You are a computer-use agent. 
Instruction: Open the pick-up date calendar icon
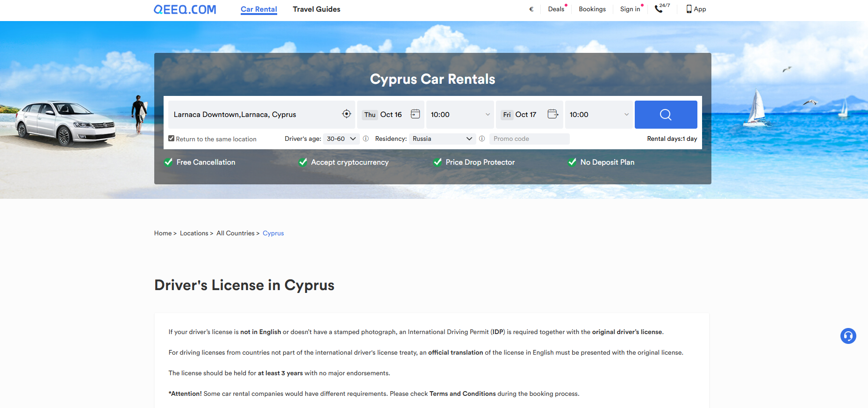pyautogui.click(x=415, y=114)
